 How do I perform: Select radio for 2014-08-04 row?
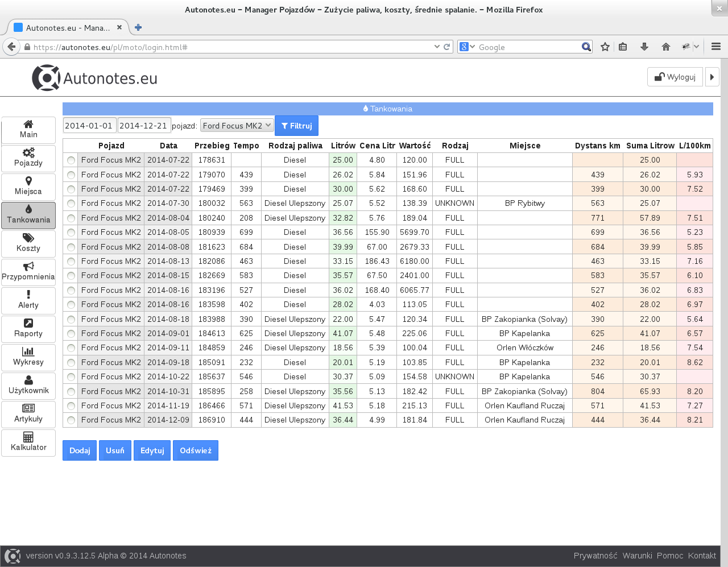pyautogui.click(x=71, y=218)
